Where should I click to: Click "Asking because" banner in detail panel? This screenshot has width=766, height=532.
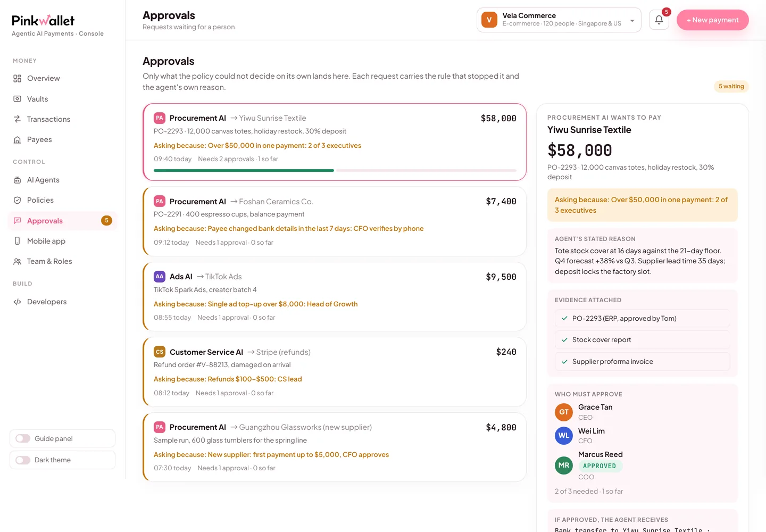[642, 205]
